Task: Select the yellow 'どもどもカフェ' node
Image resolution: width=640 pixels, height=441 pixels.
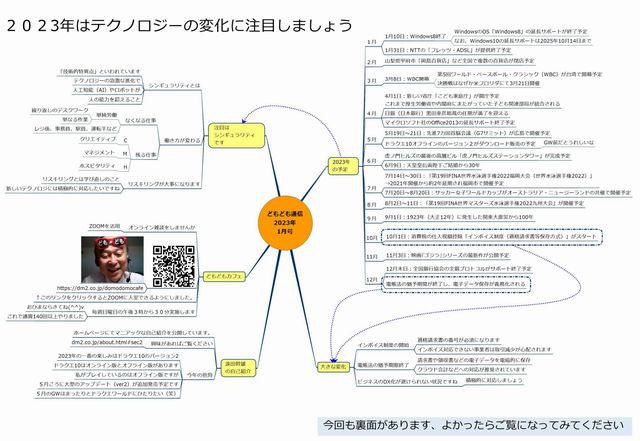Action: coord(224,276)
